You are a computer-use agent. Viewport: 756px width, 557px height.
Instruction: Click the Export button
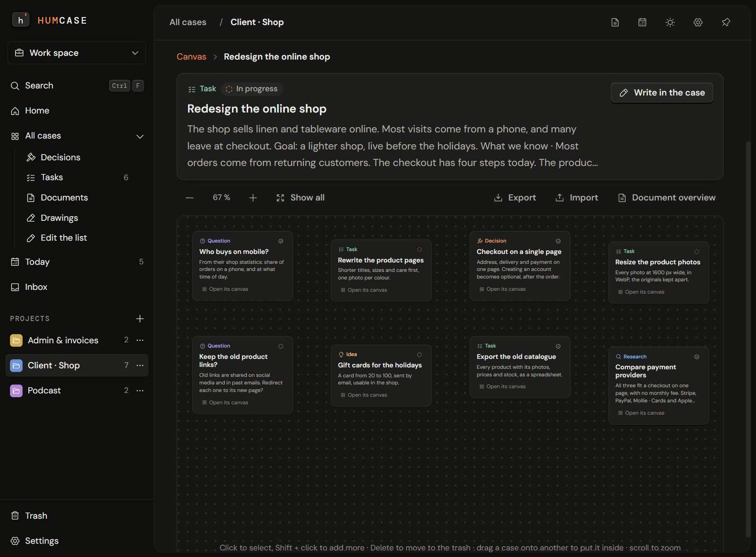(515, 198)
